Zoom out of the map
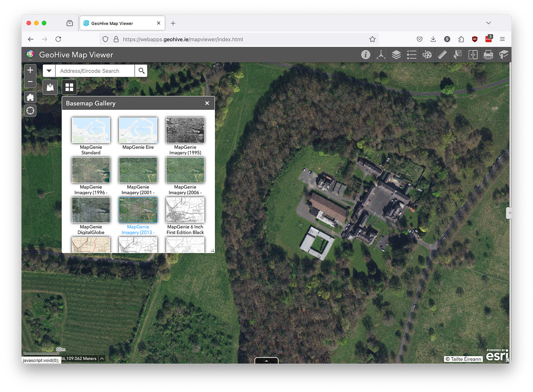This screenshot has width=533, height=392. [x=30, y=82]
